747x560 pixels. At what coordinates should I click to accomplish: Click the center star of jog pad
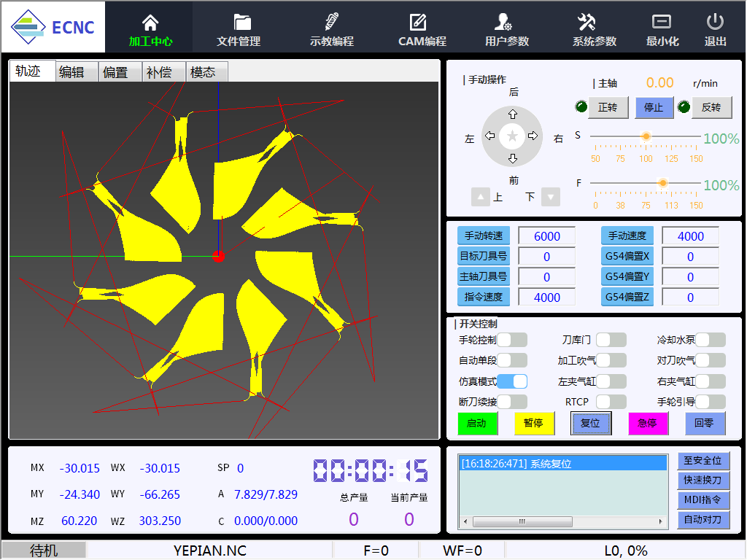point(512,136)
